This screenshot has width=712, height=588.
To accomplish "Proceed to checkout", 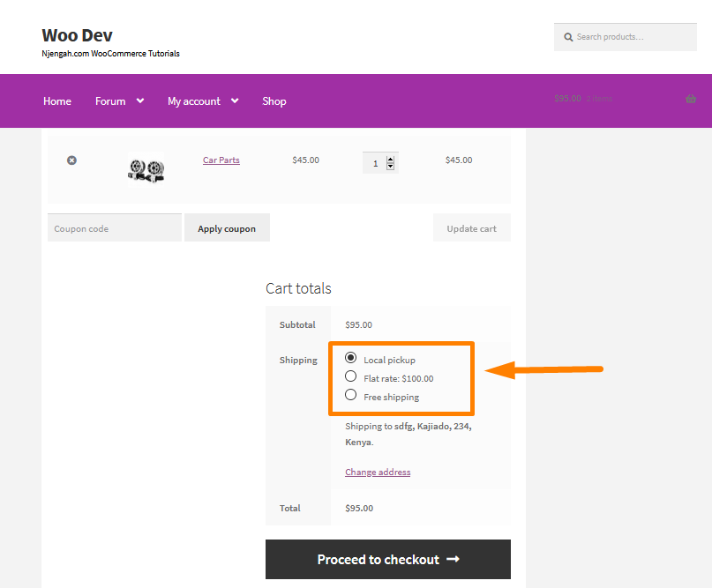I will [x=388, y=560].
